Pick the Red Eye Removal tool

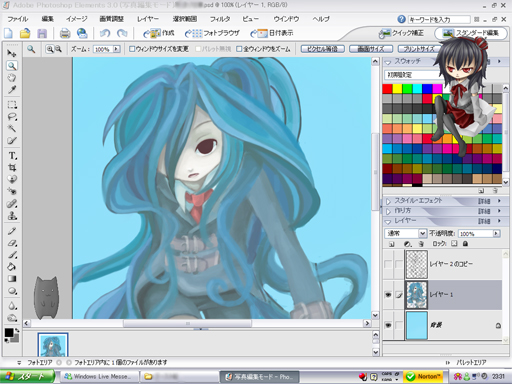coord(12,192)
